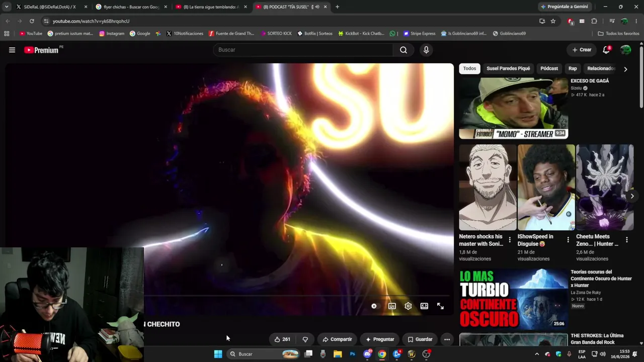Click the Chrome address bar URL
Image resolution: width=644 pixels, height=362 pixels.
point(91,21)
